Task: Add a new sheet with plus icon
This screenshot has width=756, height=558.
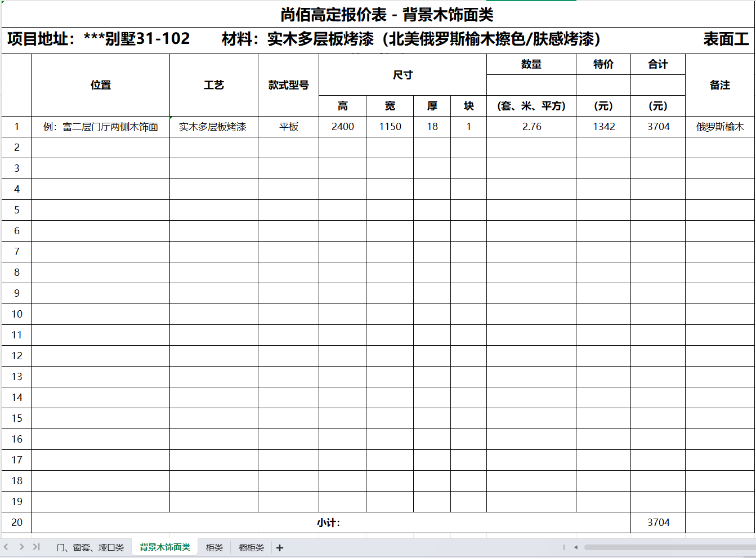Action: click(x=280, y=548)
